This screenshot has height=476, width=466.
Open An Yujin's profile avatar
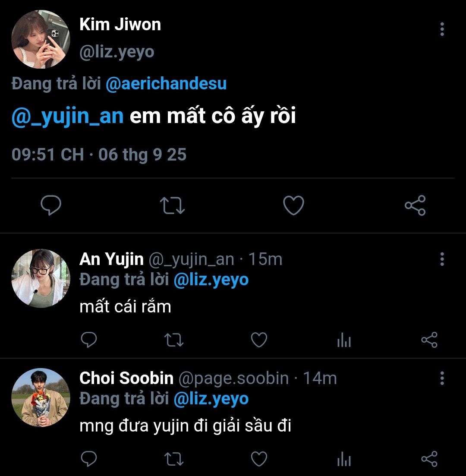pyautogui.click(x=41, y=278)
